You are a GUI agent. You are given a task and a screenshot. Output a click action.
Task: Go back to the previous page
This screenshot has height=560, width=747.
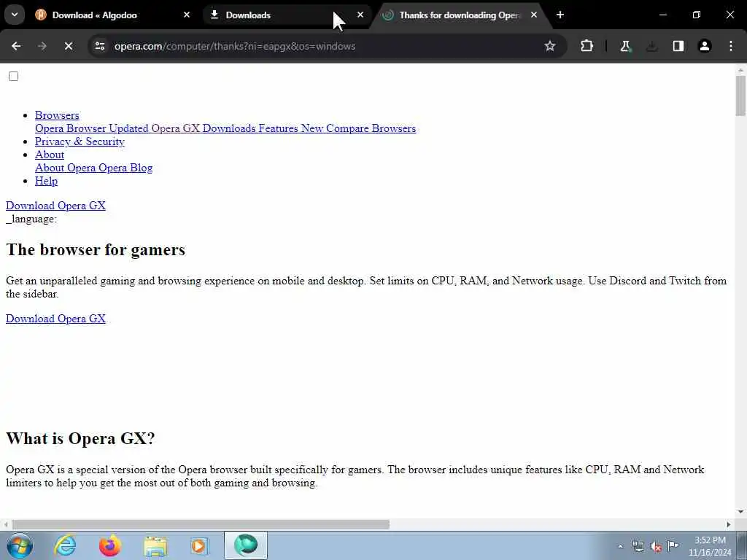[16, 46]
